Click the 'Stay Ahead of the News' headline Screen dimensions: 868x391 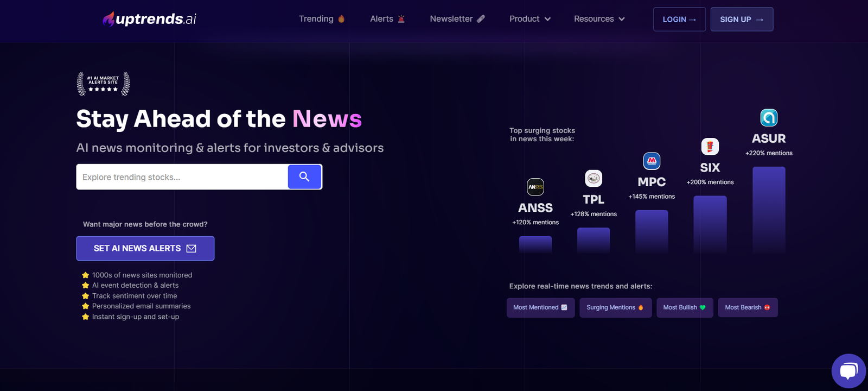click(219, 119)
